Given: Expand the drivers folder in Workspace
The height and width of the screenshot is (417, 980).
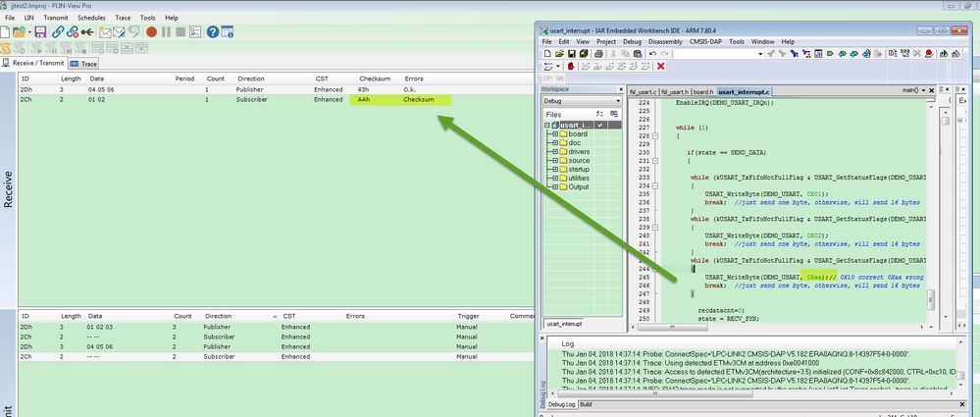Looking at the screenshot, I should pyautogui.click(x=555, y=151).
